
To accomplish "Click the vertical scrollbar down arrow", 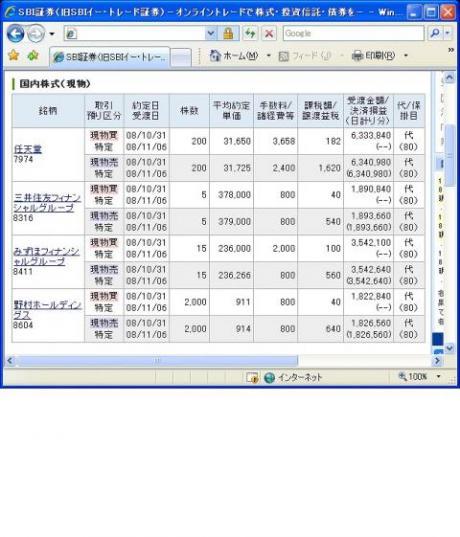I will pos(449,348).
